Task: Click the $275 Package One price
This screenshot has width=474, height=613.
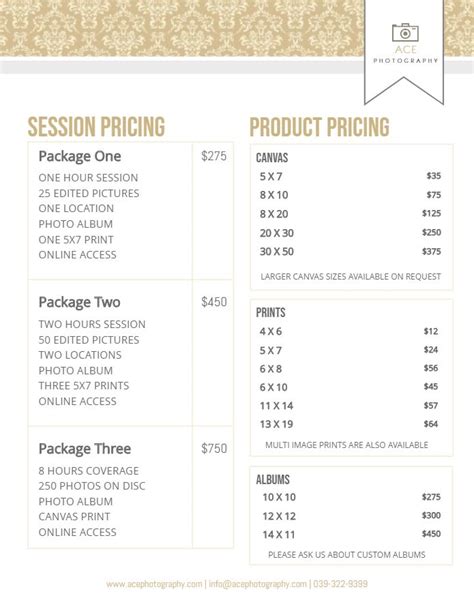Action: [x=214, y=156]
